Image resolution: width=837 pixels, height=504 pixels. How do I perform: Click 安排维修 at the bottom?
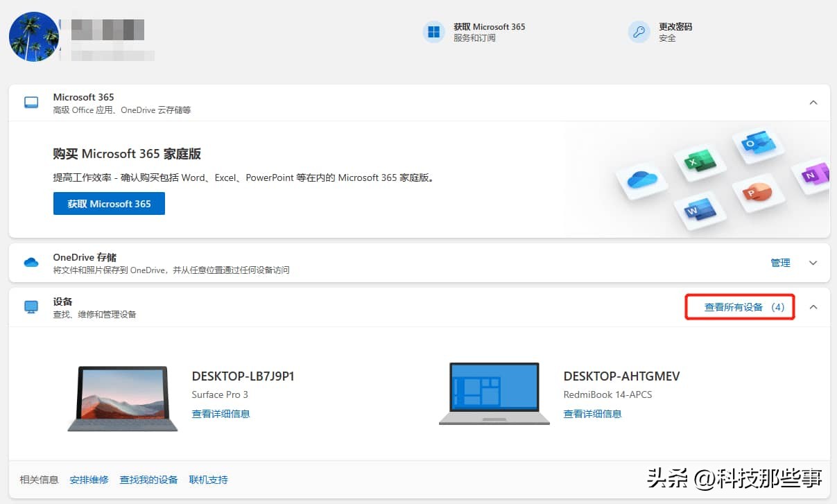(89, 479)
